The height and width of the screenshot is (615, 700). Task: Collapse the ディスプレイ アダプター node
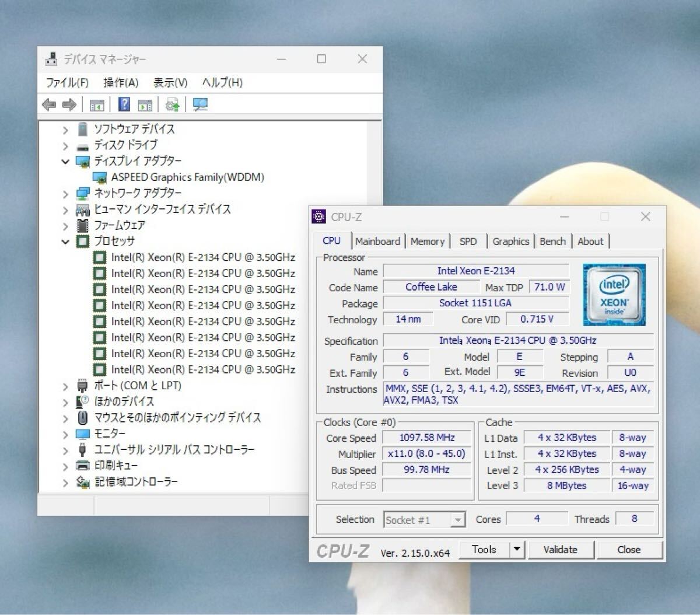[65, 162]
